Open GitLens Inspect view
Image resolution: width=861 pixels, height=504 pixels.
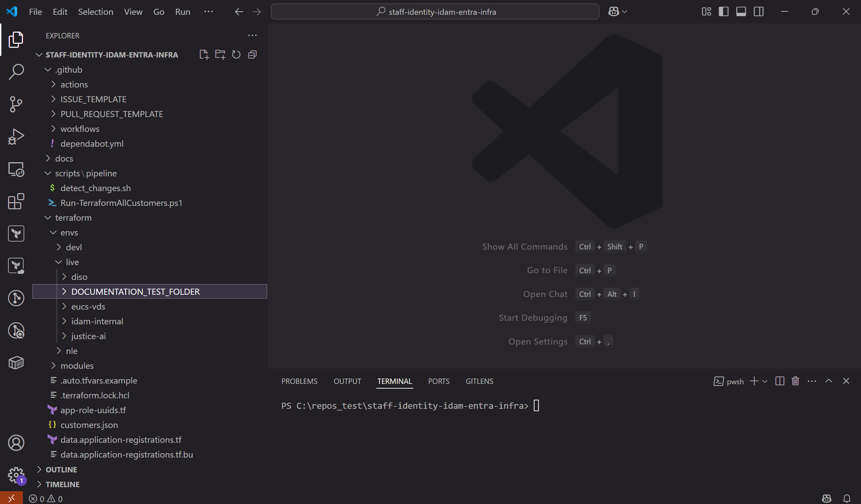[16, 330]
